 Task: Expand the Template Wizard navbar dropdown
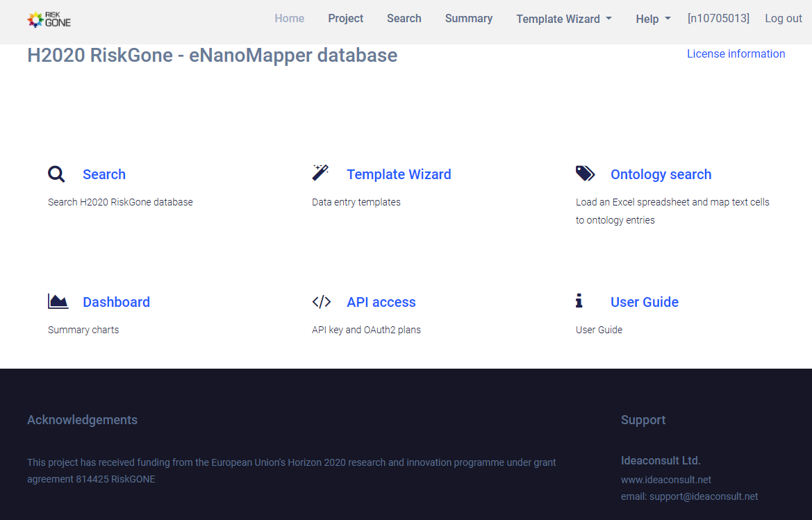pyautogui.click(x=564, y=19)
